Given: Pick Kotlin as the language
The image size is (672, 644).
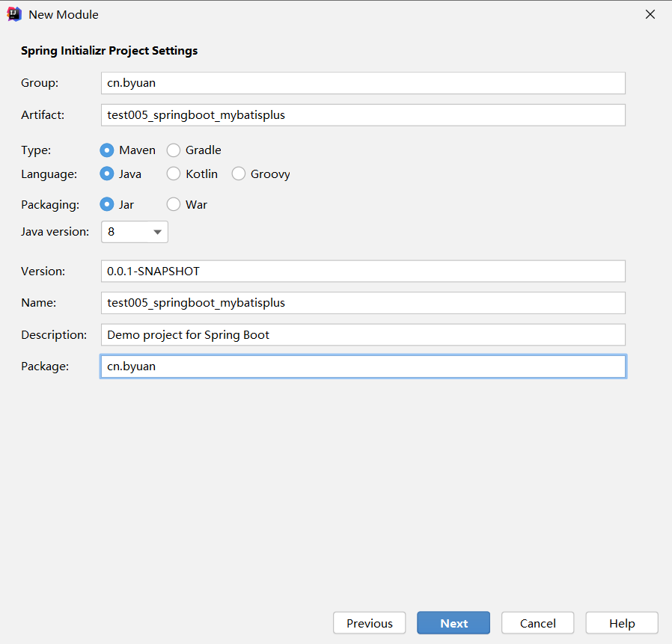Looking at the screenshot, I should click(x=173, y=174).
